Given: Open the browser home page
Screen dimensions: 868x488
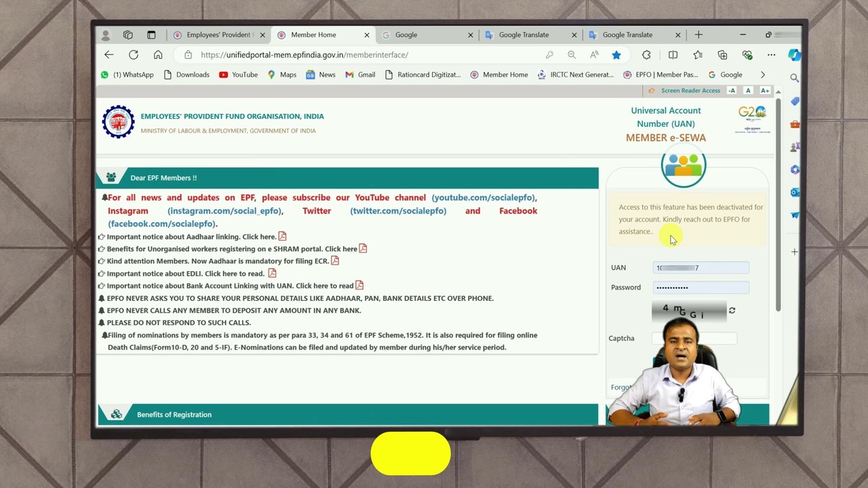Looking at the screenshot, I should [x=158, y=55].
